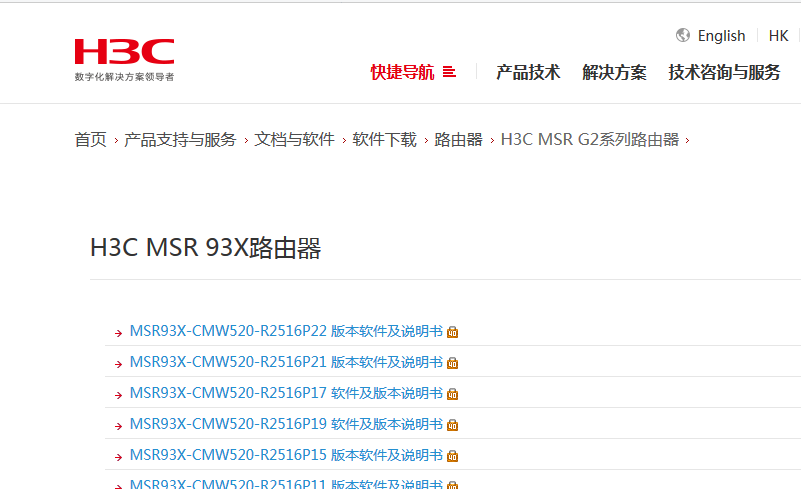Click red arrow bullet before R2516P19 entry
This screenshot has width=801, height=489.
[x=119, y=426]
